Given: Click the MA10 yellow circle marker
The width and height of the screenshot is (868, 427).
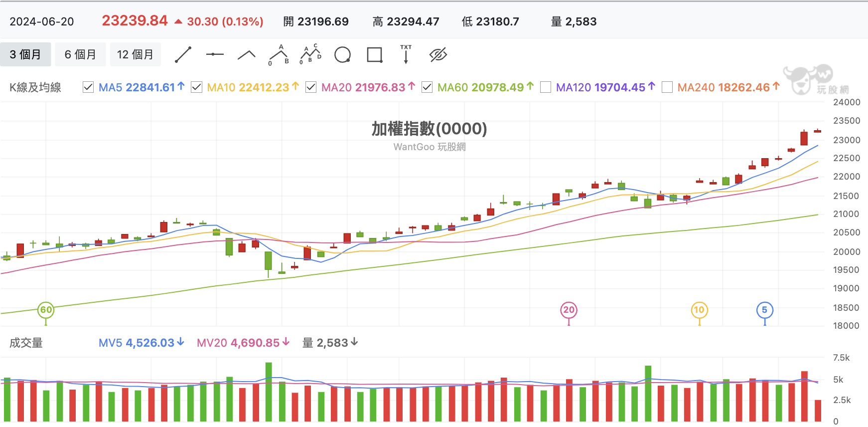Looking at the screenshot, I should point(699,310).
